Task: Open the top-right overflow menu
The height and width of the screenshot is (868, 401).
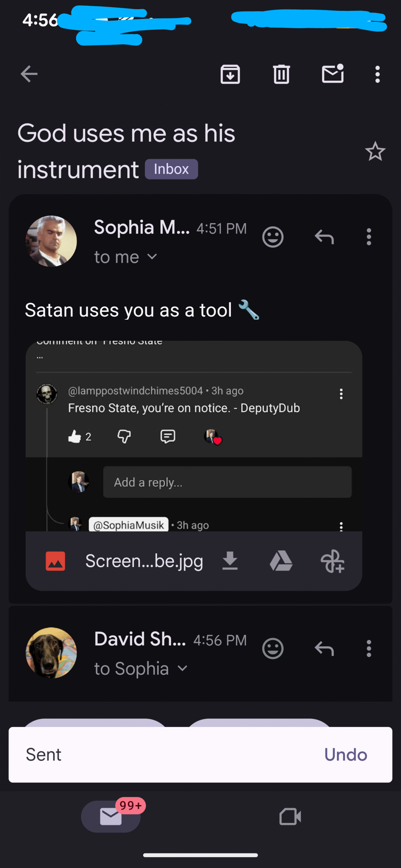Action: [377, 74]
